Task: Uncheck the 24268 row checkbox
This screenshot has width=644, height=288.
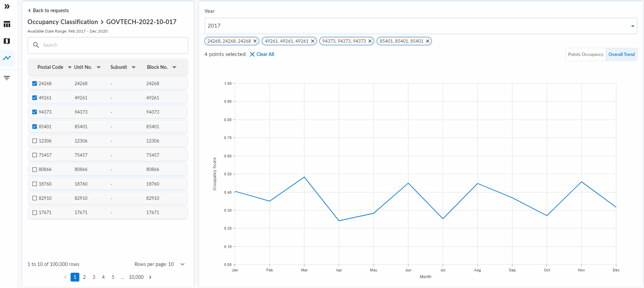Action: click(x=35, y=83)
